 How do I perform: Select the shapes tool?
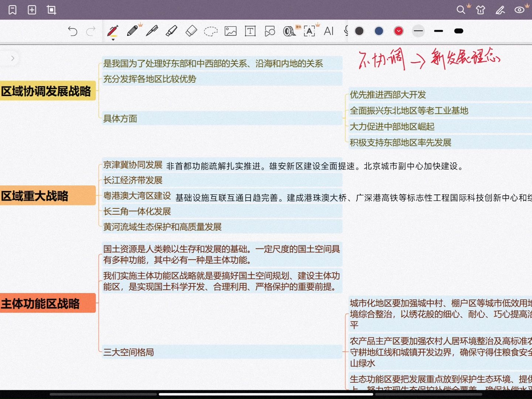tap(270, 31)
